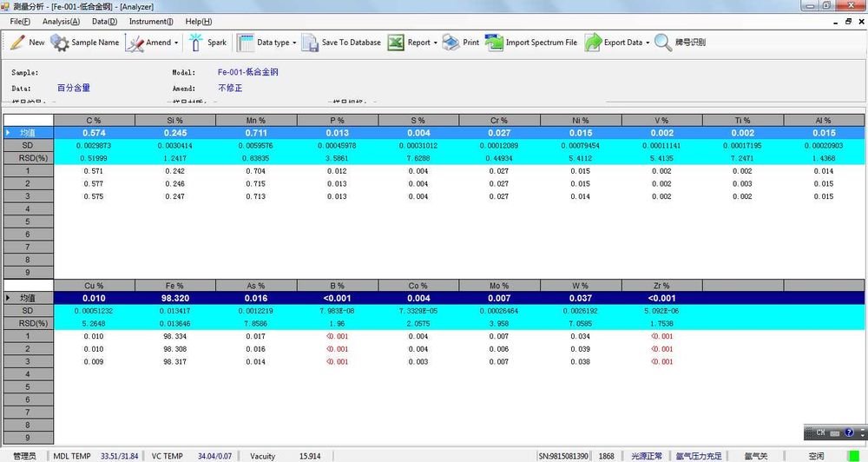Open the 牌号识别 magnifier tool

coord(662,42)
